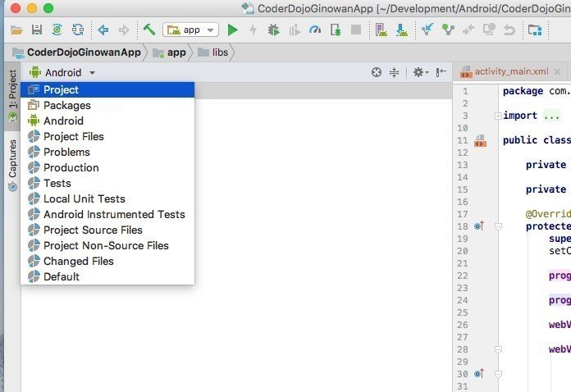Select Packages in the view list
The width and height of the screenshot is (571, 392).
point(107,105)
